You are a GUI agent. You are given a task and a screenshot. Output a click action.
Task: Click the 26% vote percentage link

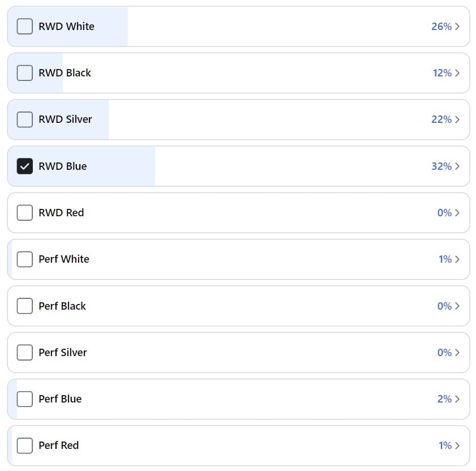pos(441,27)
